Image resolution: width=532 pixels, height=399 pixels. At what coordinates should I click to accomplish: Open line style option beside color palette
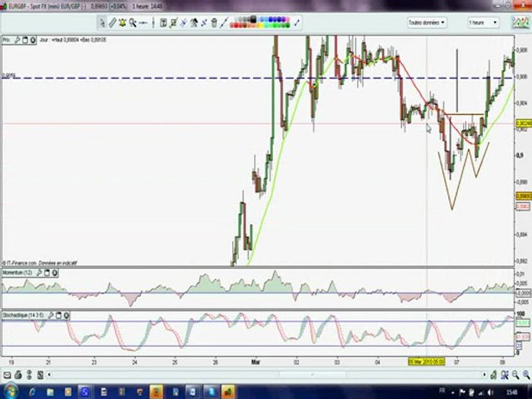297,23
